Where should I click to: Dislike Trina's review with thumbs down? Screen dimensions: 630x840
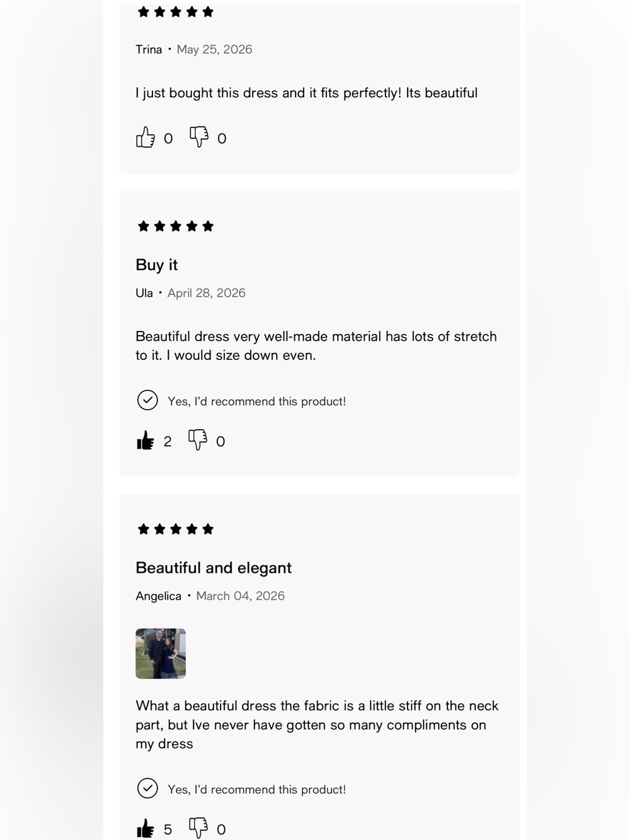click(199, 137)
